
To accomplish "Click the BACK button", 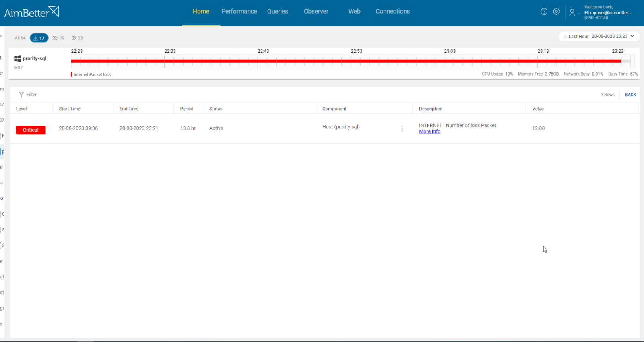I will pos(630,95).
